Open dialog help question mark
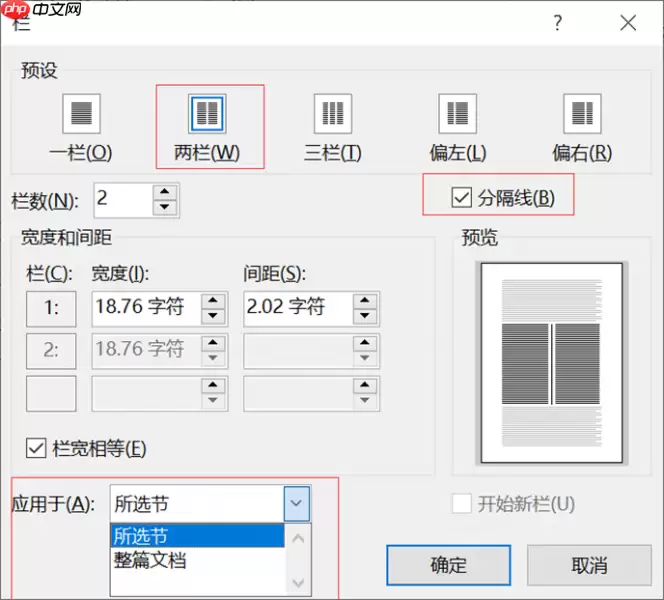This screenshot has height=600, width=664. click(x=558, y=23)
